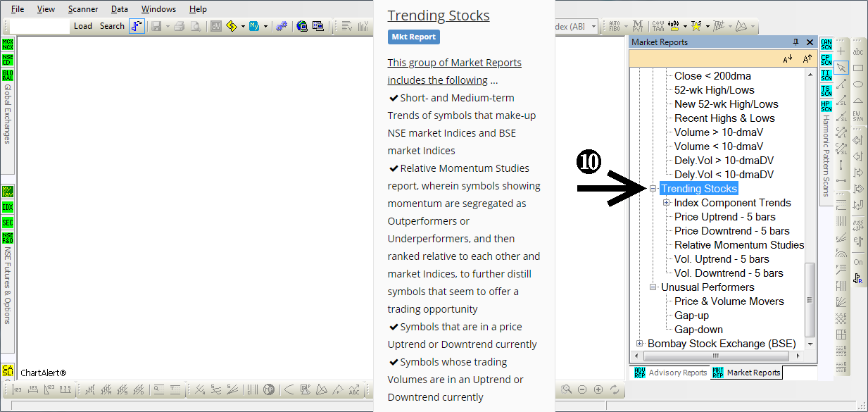Image resolution: width=868 pixels, height=412 pixels.
Task: Collapse the Unusual Performers tree node
Action: [653, 287]
